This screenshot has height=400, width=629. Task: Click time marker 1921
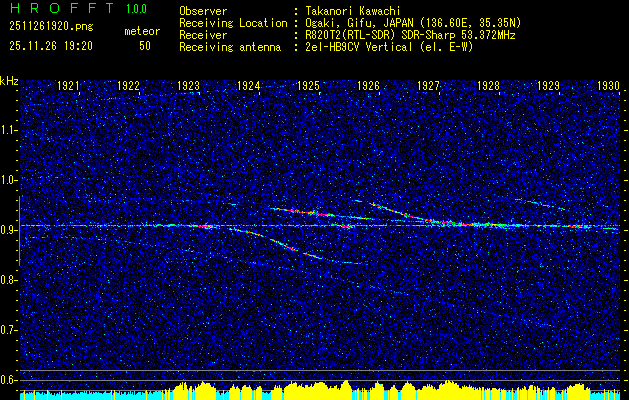[x=68, y=85]
